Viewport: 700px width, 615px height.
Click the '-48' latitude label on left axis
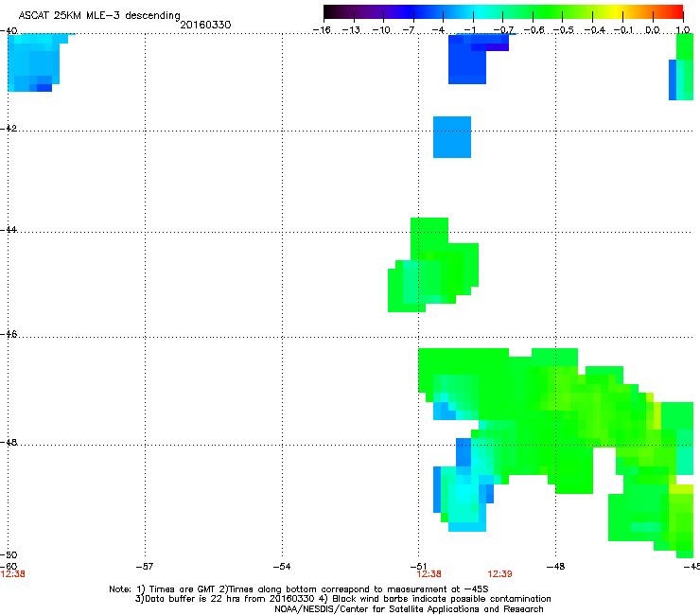[9, 442]
